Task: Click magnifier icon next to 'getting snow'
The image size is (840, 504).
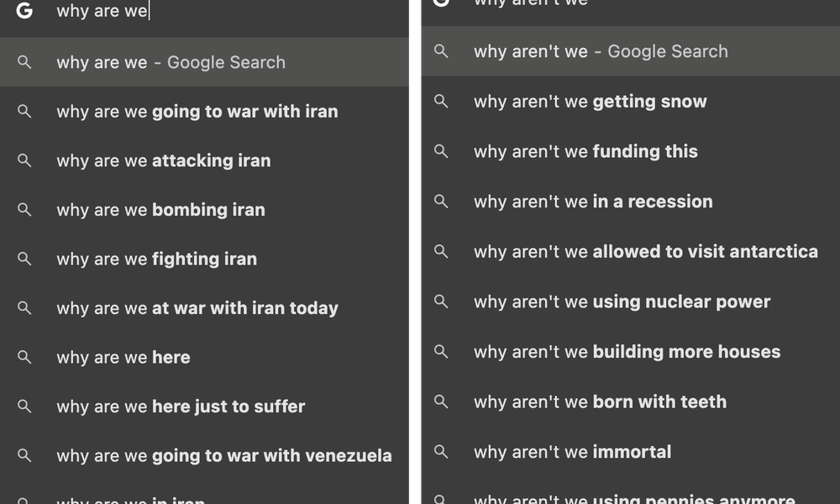Action: pyautogui.click(x=441, y=102)
